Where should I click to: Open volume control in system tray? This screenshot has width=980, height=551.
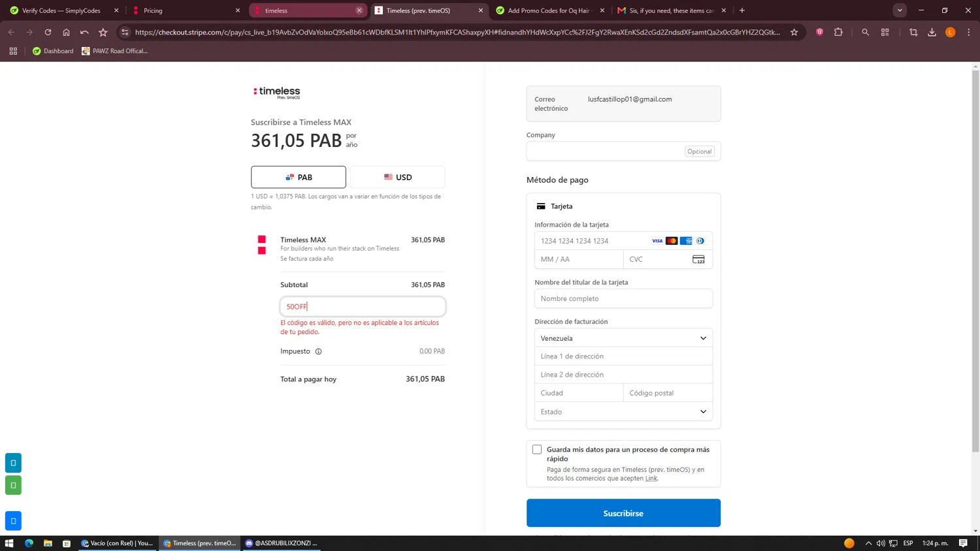(881, 543)
